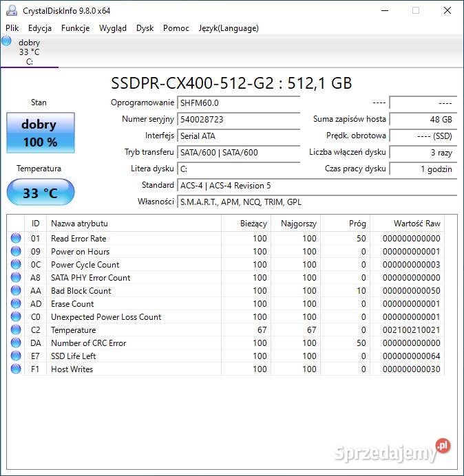464x476 pixels.
Task: Select the SSD Life Left attribute name
Action: point(73,356)
